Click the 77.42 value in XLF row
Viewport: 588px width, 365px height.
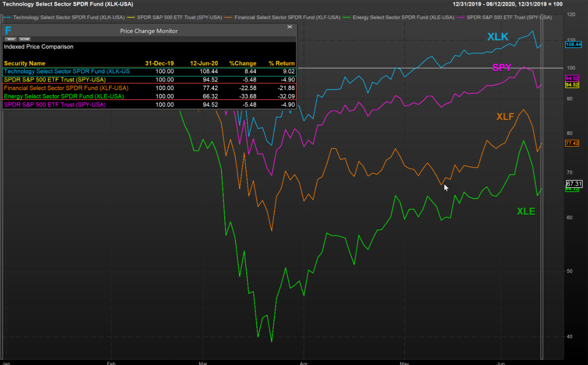click(x=210, y=88)
